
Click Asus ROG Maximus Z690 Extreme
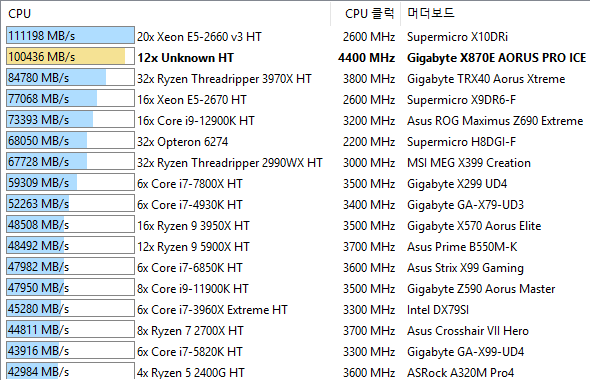click(x=495, y=121)
